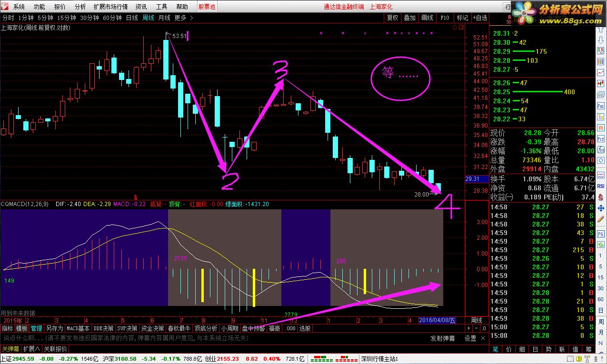
Task: Select the DDE决策 indicator tab
Action: [104, 328]
